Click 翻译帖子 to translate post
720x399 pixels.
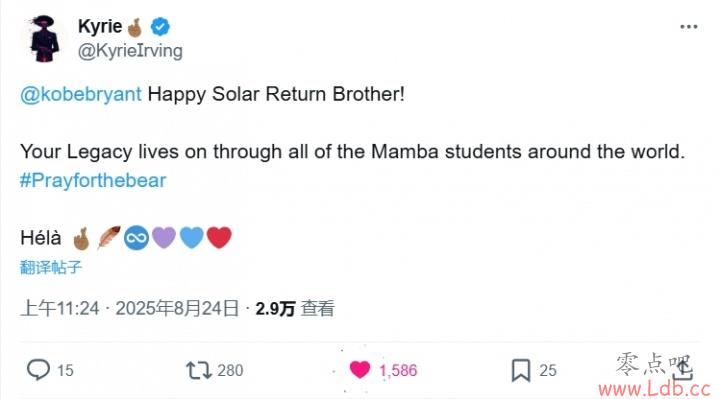51,267
